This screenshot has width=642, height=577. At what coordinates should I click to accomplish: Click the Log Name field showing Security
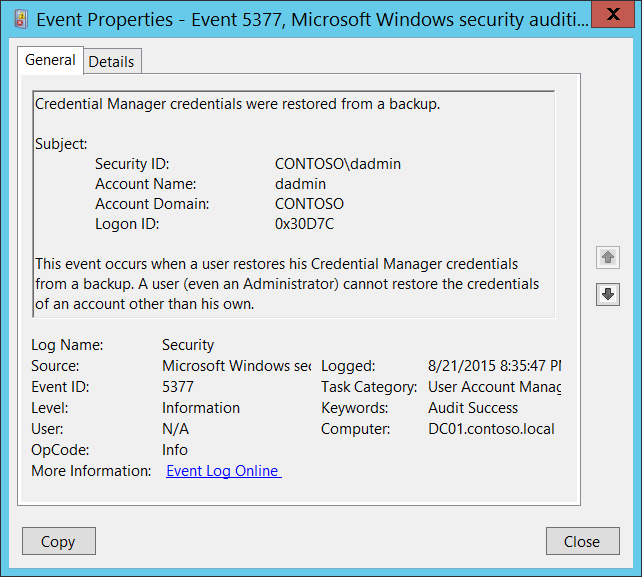(x=188, y=345)
